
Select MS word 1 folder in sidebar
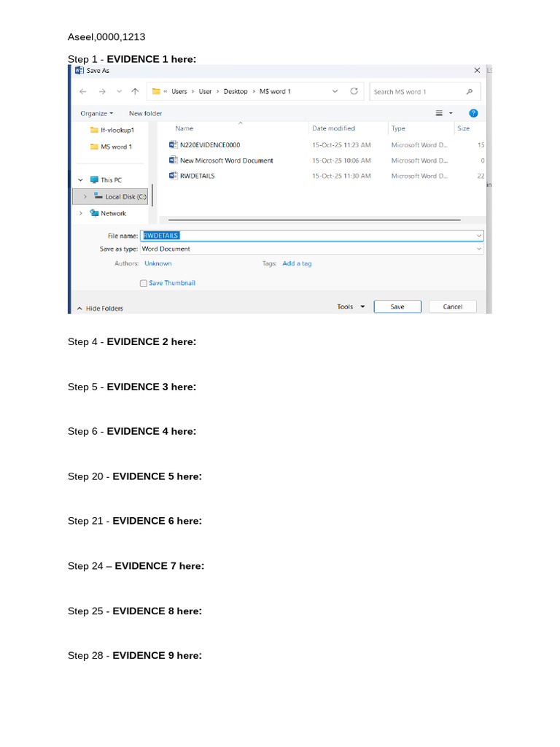click(x=112, y=147)
